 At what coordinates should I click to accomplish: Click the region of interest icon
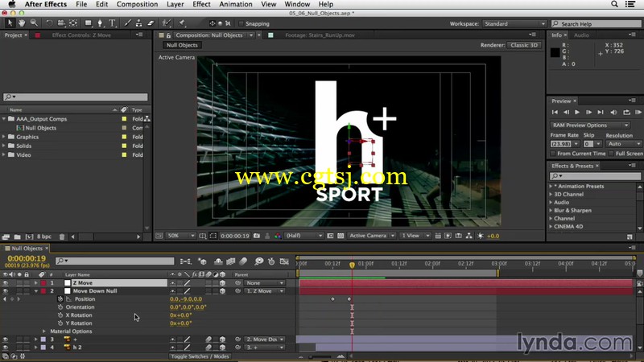point(213,236)
